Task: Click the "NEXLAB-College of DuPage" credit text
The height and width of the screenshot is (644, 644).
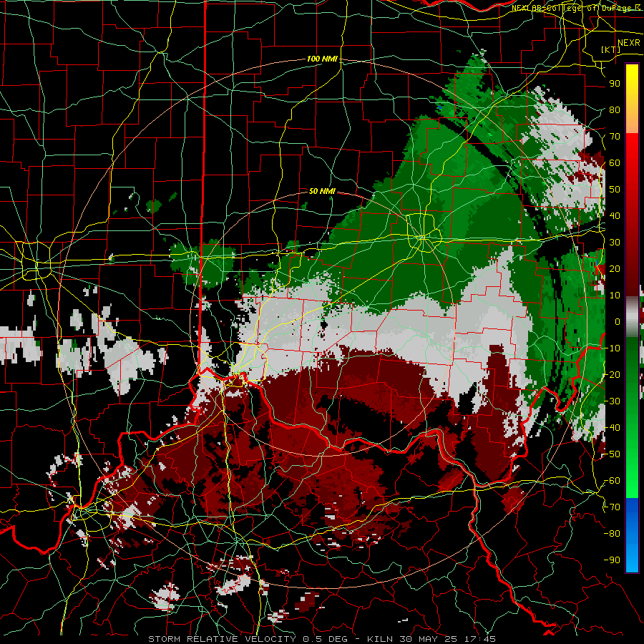Action: (572, 8)
